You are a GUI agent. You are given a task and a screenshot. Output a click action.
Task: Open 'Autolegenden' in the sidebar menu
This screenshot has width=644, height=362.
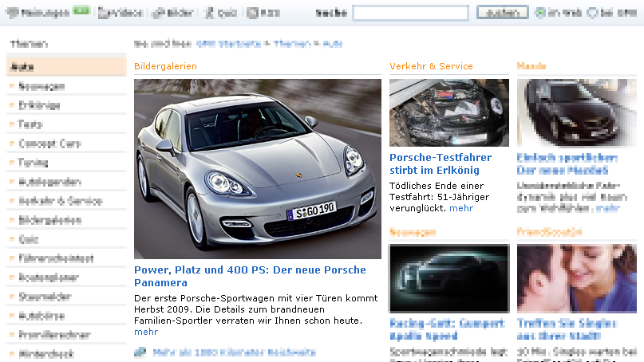[x=50, y=182]
